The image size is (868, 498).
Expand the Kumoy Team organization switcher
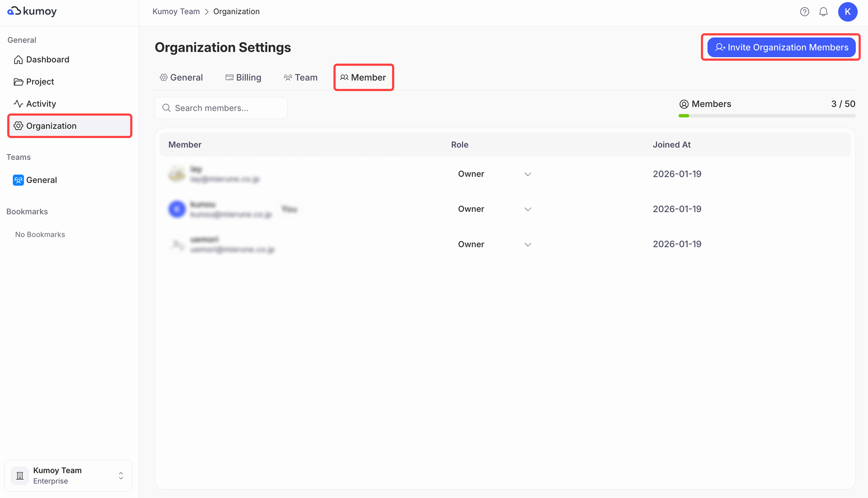pyautogui.click(x=121, y=476)
